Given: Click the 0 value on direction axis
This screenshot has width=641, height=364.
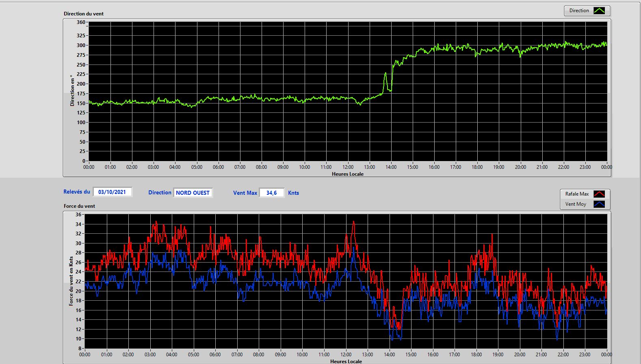Looking at the screenshot, I should (x=84, y=161).
